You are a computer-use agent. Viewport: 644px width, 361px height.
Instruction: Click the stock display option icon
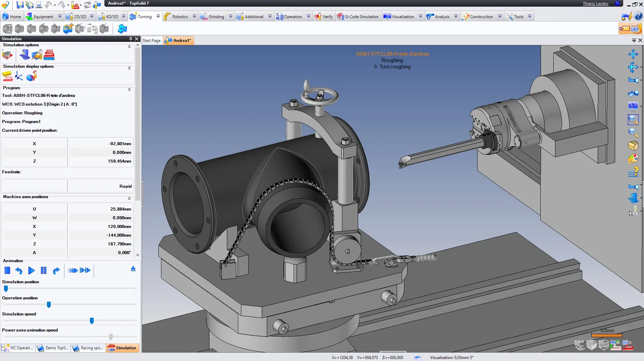pyautogui.click(x=7, y=76)
